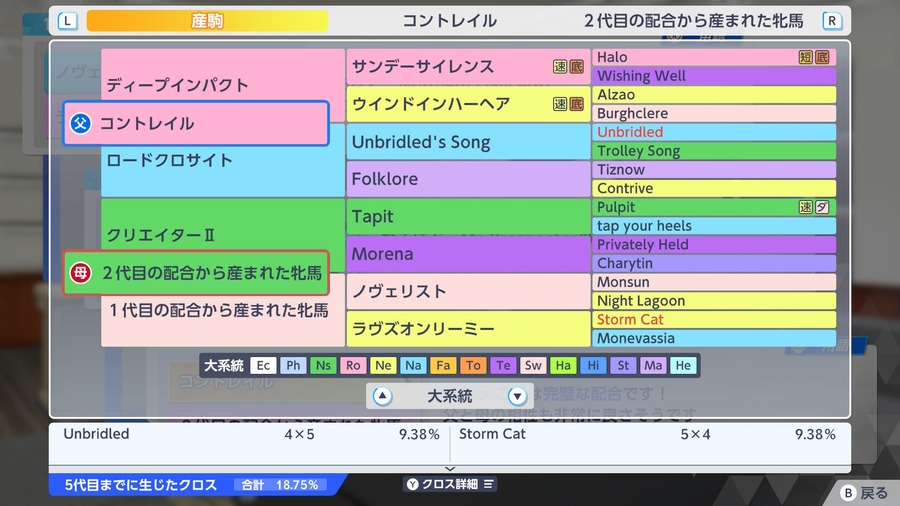Click speed factor icon on ウインドインハーヘア

click(x=560, y=104)
